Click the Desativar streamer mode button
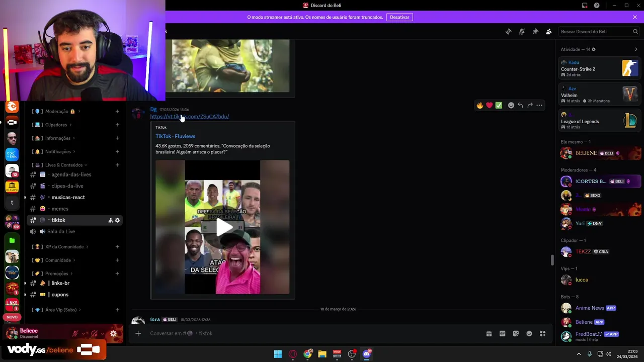644x362 pixels. 399,17
